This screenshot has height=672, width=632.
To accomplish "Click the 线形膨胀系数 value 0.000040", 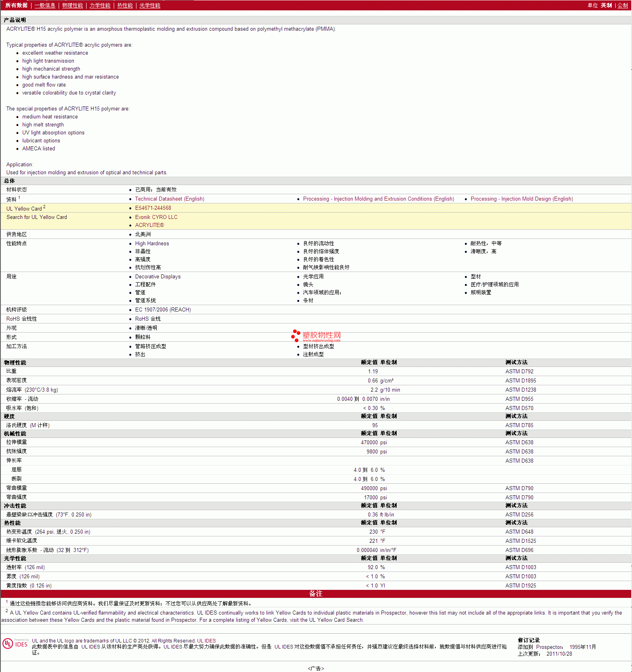I will tap(367, 550).
